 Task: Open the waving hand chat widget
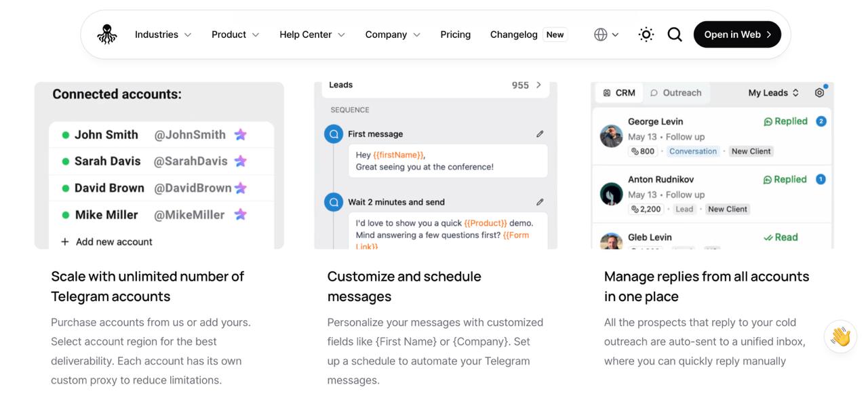(841, 336)
